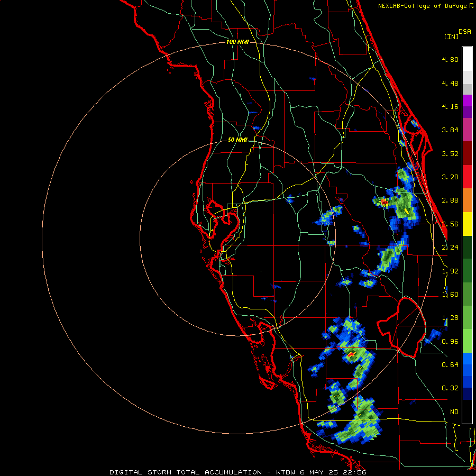Select the 0.64 legend value

(x=450, y=365)
